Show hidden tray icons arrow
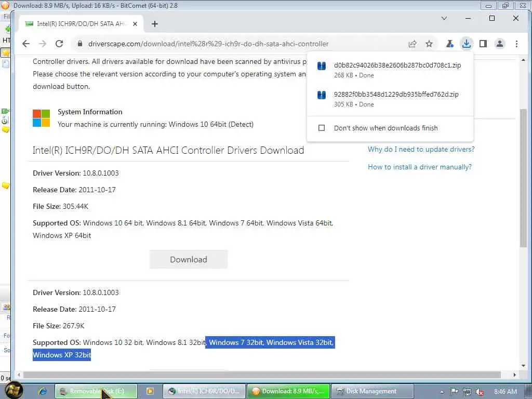This screenshot has width=532, height=399. tap(442, 392)
